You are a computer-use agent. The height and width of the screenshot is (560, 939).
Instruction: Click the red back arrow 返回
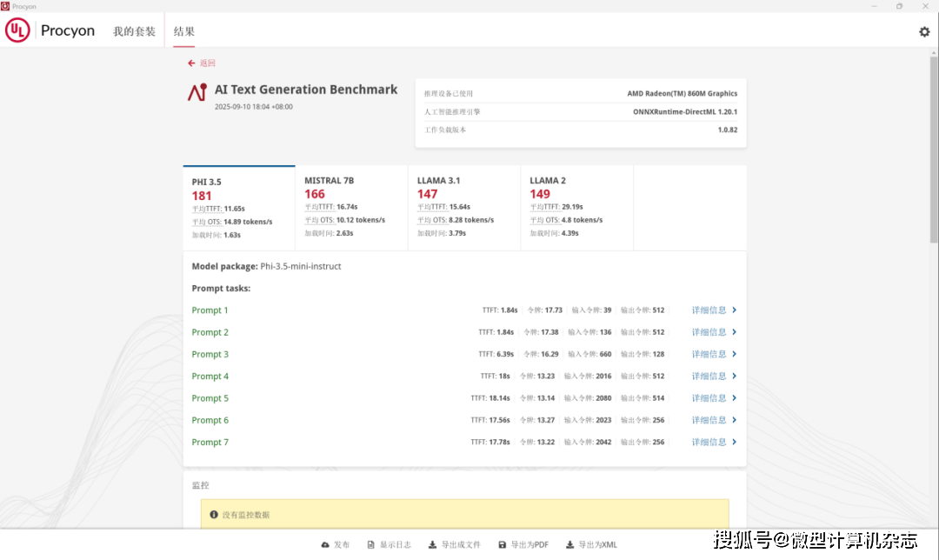192,63
